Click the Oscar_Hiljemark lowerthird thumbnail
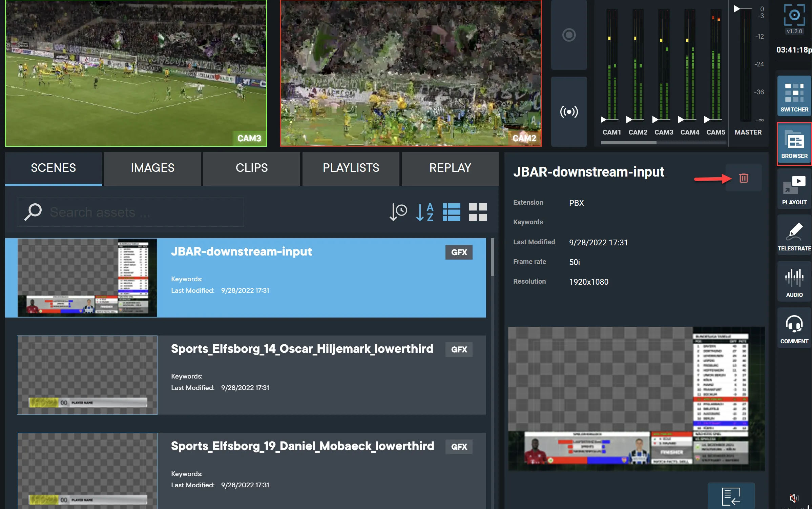 87,375
